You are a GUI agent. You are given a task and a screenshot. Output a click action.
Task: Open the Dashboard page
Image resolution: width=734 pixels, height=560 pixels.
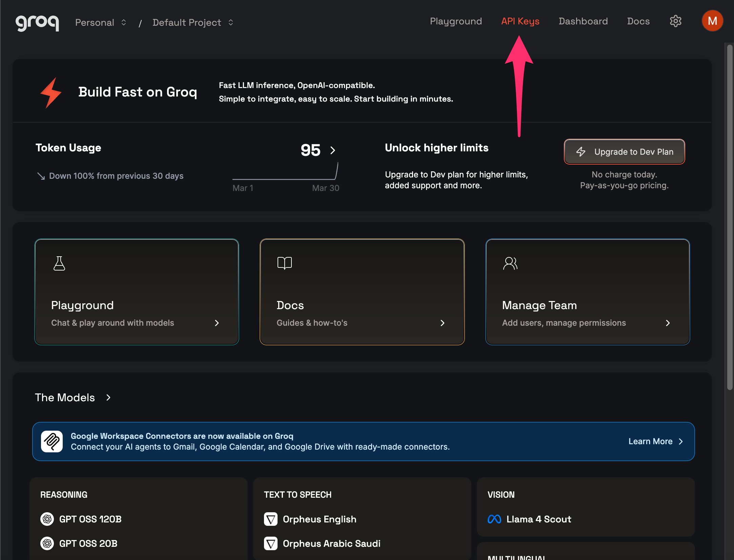tap(583, 21)
